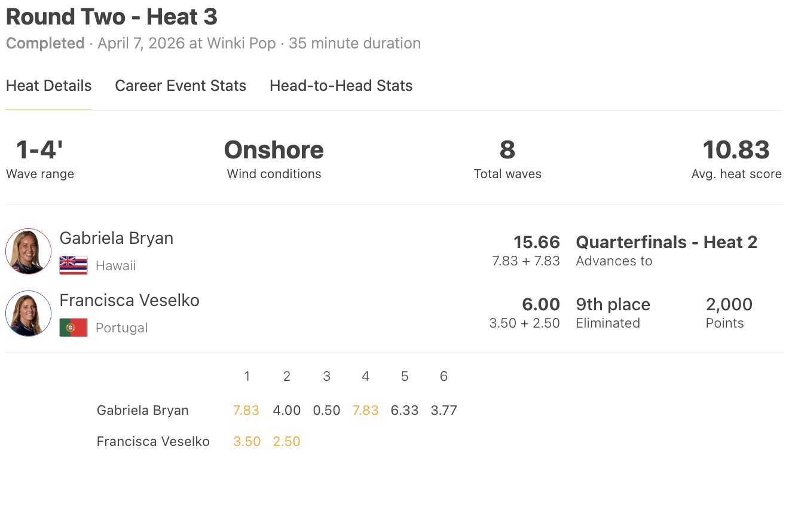Click the Portugal flag icon

[x=74, y=328]
